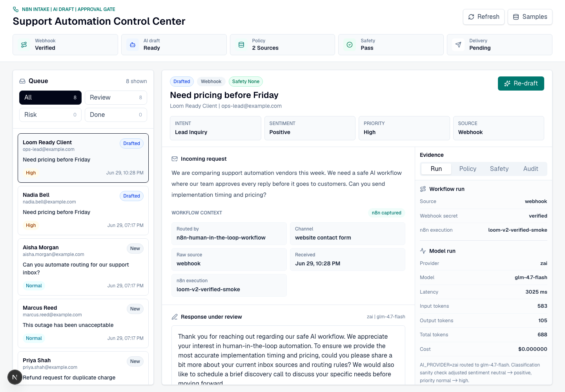This screenshot has height=392, width=565.
Task: Click the Webhook tag in ticket header
Action: [211, 82]
